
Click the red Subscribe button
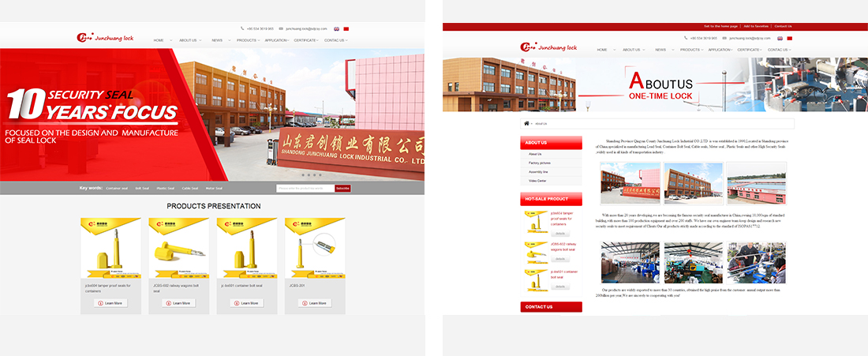pos(342,188)
